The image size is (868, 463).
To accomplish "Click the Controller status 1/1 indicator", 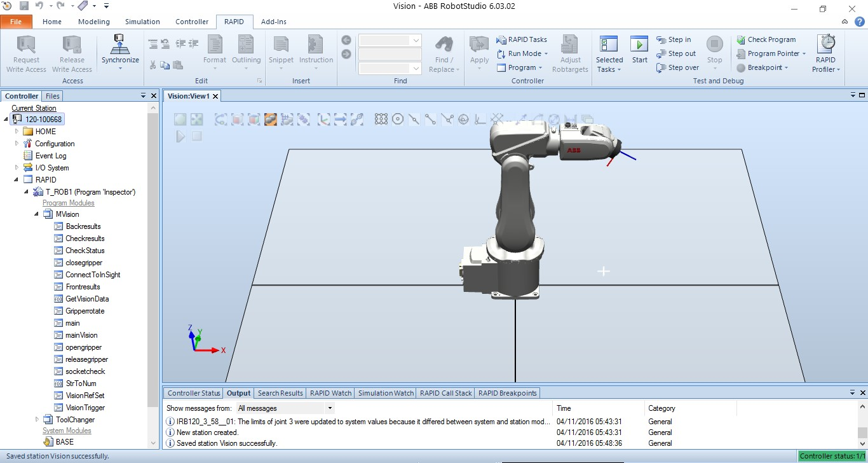I will point(832,456).
